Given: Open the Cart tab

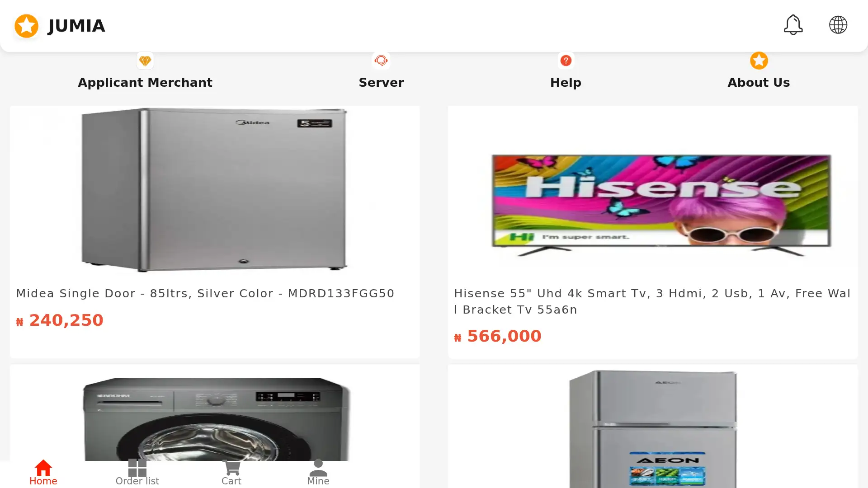Looking at the screenshot, I should pos(231,473).
